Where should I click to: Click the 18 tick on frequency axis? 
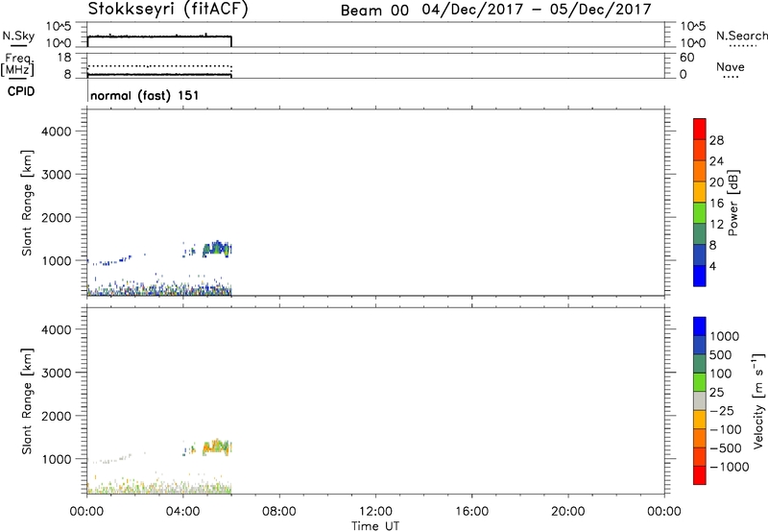64,58
